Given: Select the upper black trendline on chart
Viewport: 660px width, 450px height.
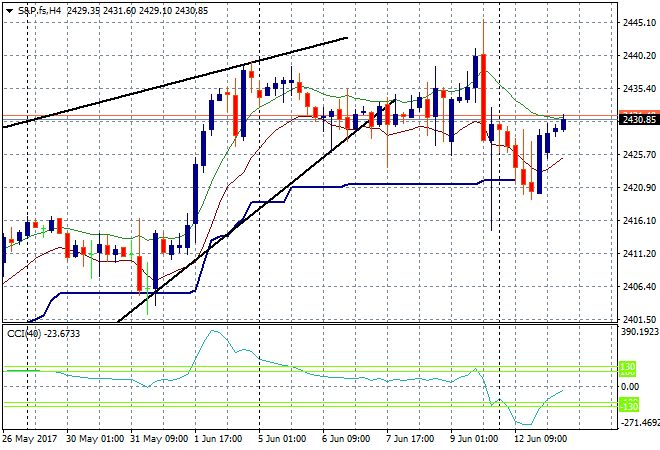Looking at the screenshot, I should pos(175,82).
